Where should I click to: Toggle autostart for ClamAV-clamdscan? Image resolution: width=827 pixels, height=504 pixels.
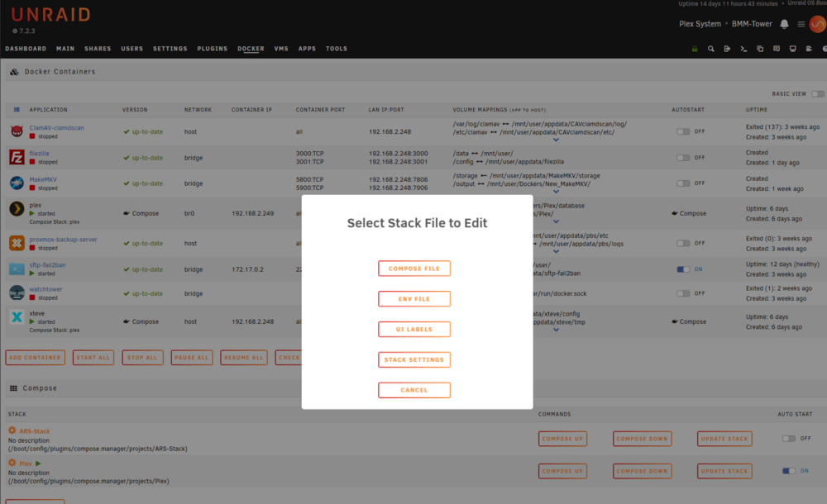[683, 131]
